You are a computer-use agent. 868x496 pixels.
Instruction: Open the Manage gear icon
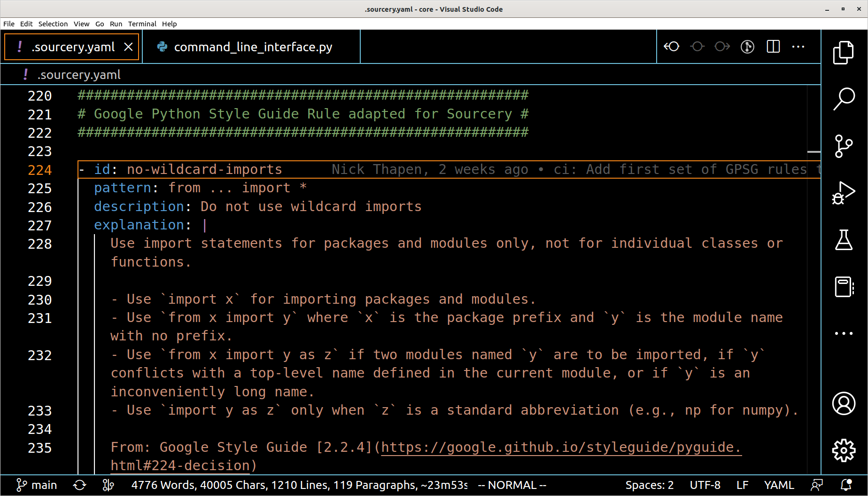click(x=844, y=450)
